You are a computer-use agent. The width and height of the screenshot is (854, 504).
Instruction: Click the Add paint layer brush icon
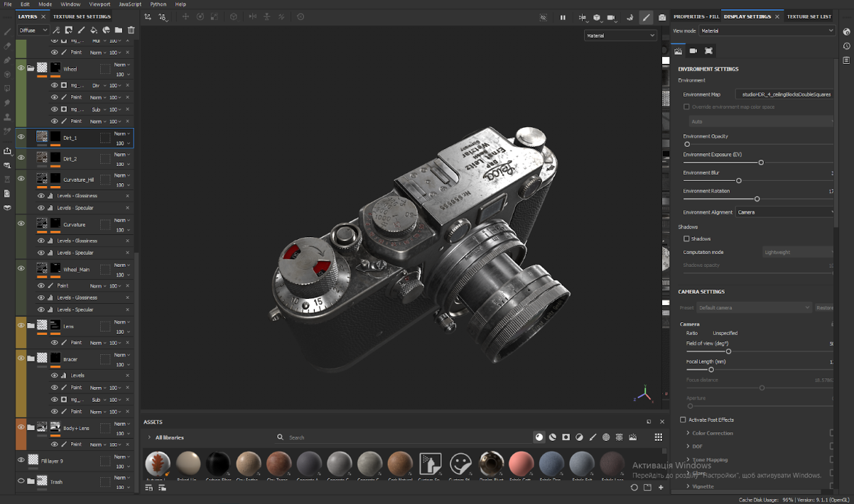click(x=82, y=29)
